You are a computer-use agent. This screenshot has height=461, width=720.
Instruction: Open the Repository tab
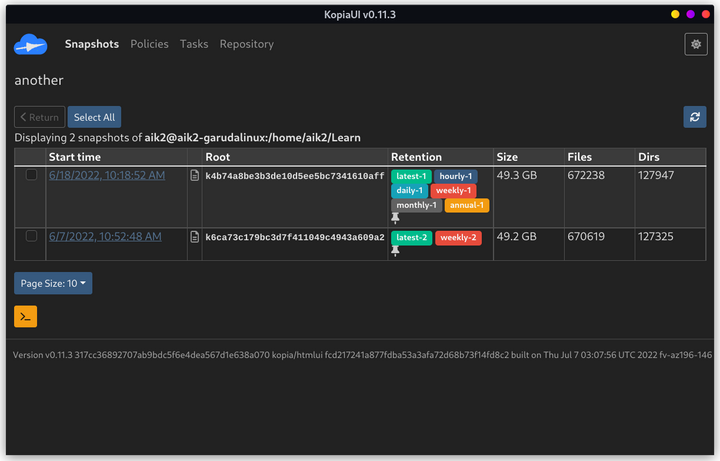click(247, 44)
